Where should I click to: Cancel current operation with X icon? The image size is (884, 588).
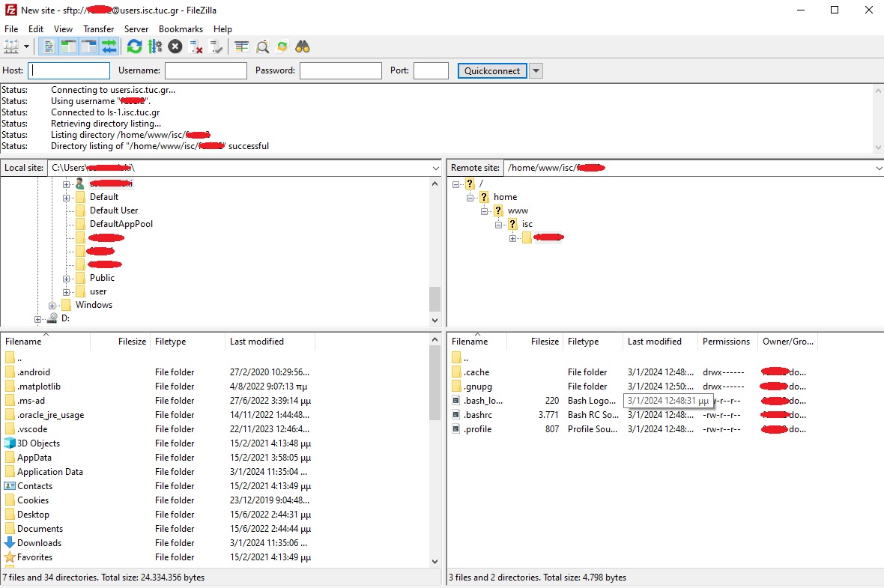pos(175,46)
